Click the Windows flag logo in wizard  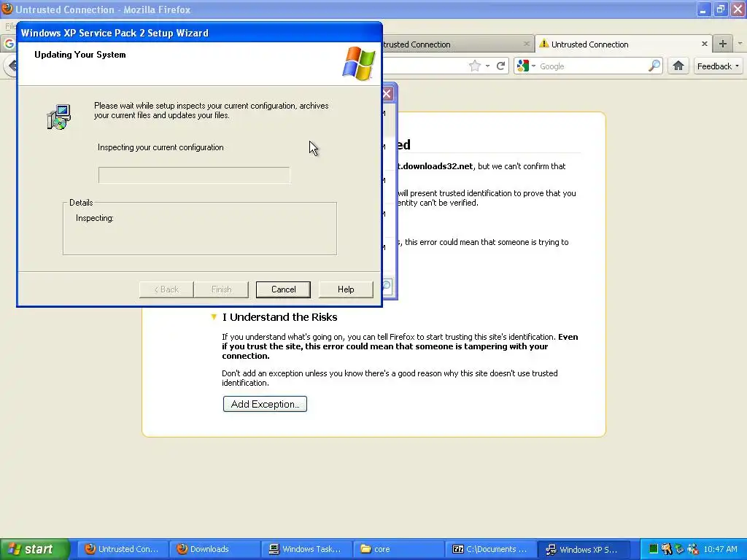358,63
